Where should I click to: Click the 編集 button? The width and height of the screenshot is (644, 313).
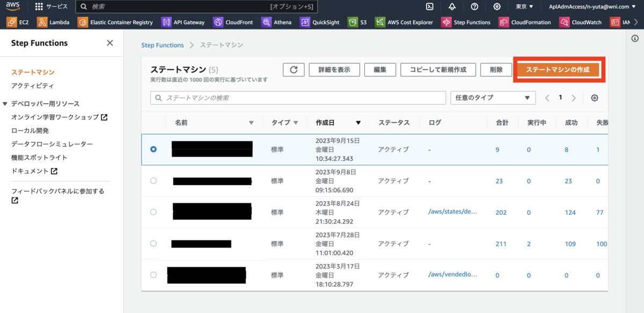tap(380, 70)
